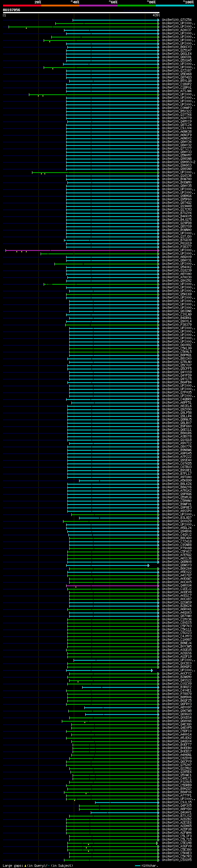This screenshot has height=868, width=197.
Task: Select the UniRef100_Q25147 label
Action: [x=176, y=50]
